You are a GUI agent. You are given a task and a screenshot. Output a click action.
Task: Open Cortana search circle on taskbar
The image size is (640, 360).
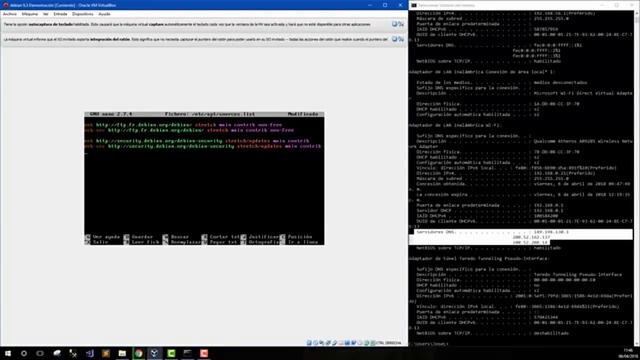24,353
